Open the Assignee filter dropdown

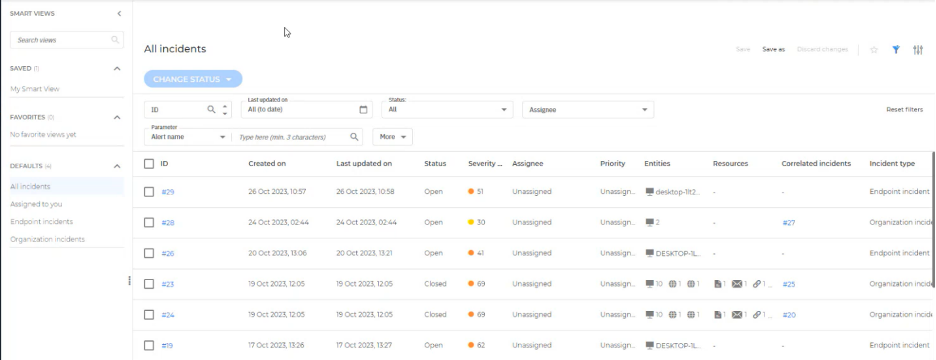pyautogui.click(x=588, y=109)
